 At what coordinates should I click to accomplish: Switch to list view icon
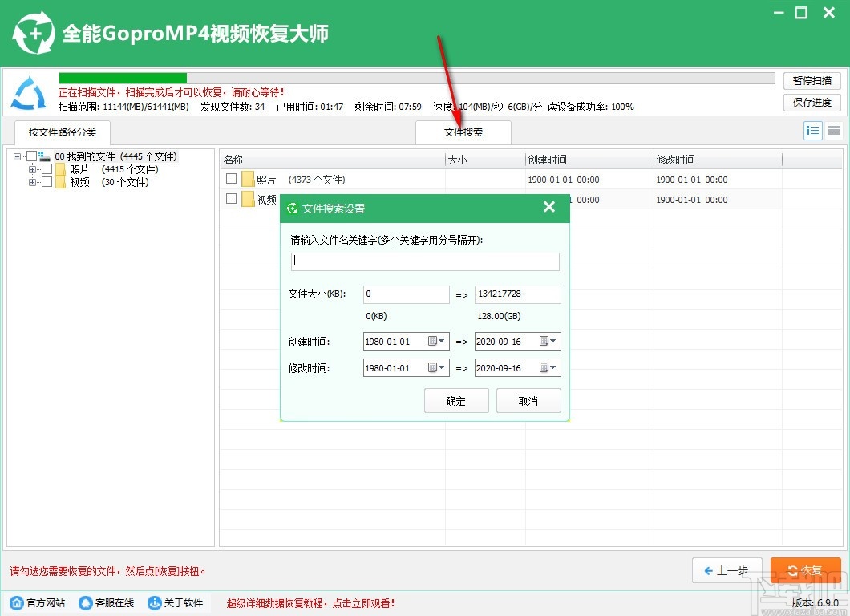(x=812, y=131)
